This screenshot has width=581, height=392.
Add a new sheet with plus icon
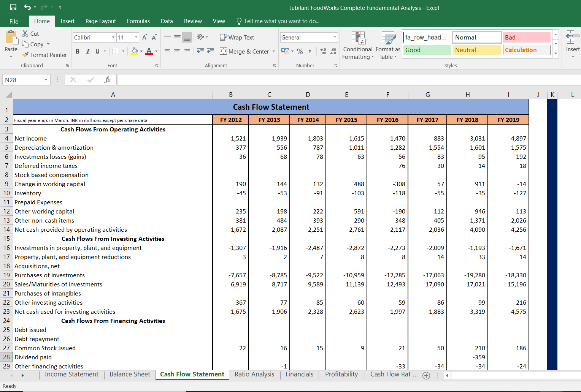[x=426, y=376]
